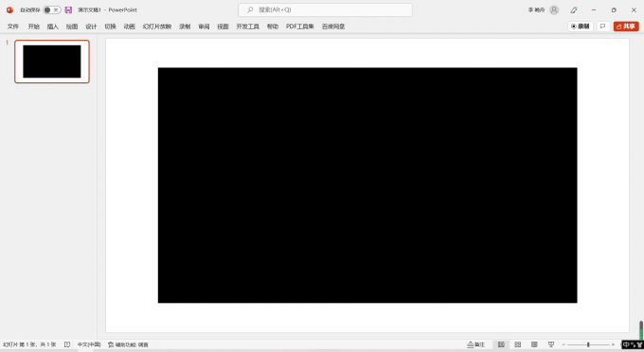Open the 文件 (File) menu
This screenshot has width=644, height=352.
pos(13,26)
